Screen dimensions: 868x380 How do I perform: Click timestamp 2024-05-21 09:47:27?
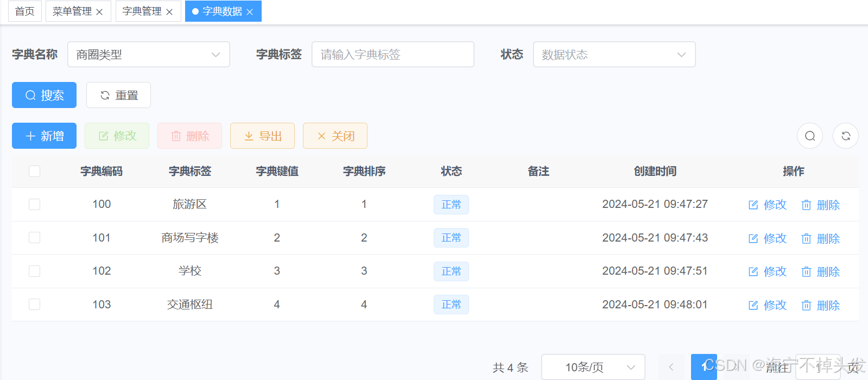point(655,204)
